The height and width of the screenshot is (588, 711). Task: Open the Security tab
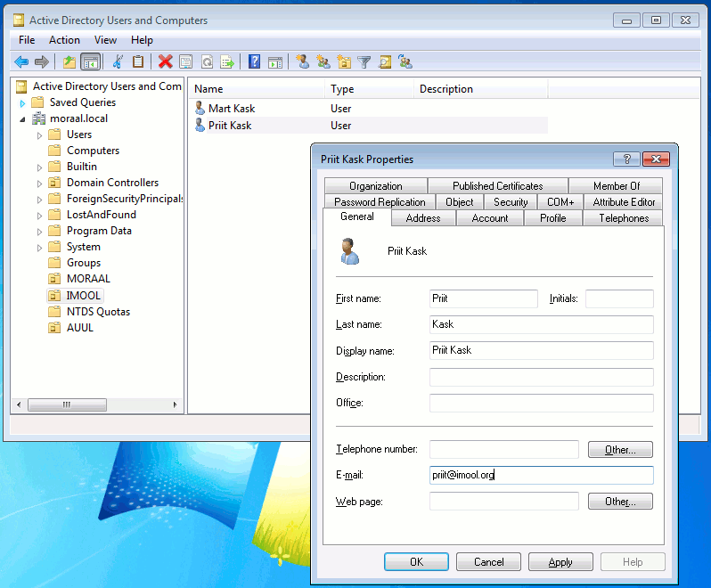coord(511,201)
